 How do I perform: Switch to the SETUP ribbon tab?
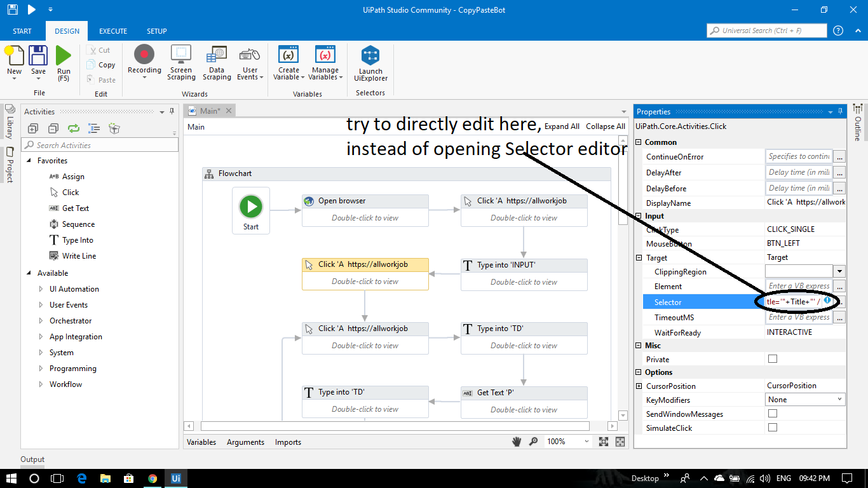coord(157,31)
